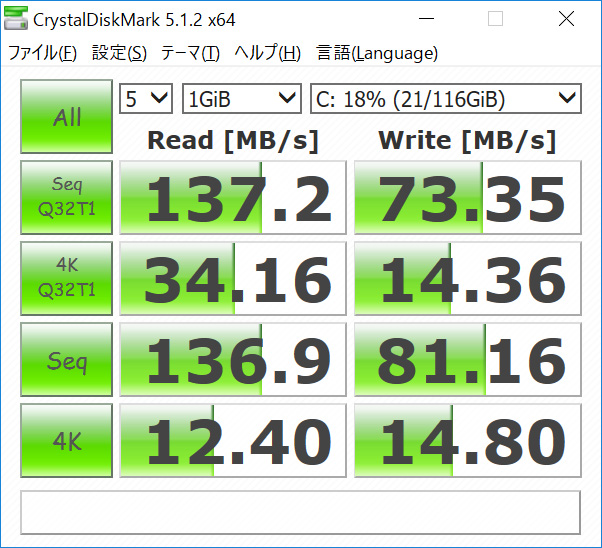Open the ヘルプ(H) menu
Viewport: 602px width, 548px height.
coord(268,53)
